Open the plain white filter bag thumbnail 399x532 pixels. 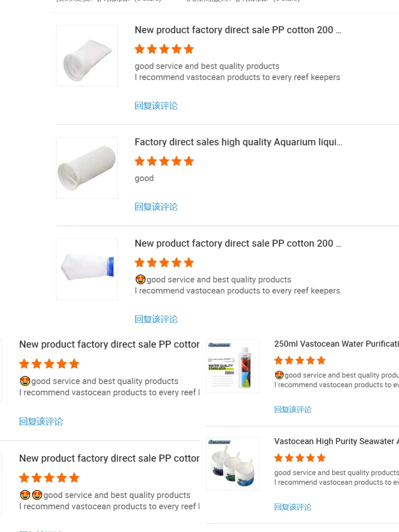pos(87,56)
